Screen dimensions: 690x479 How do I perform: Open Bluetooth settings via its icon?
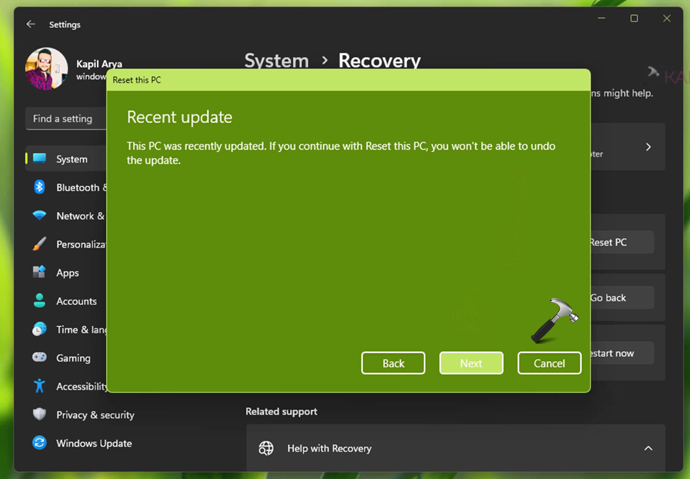coord(40,187)
